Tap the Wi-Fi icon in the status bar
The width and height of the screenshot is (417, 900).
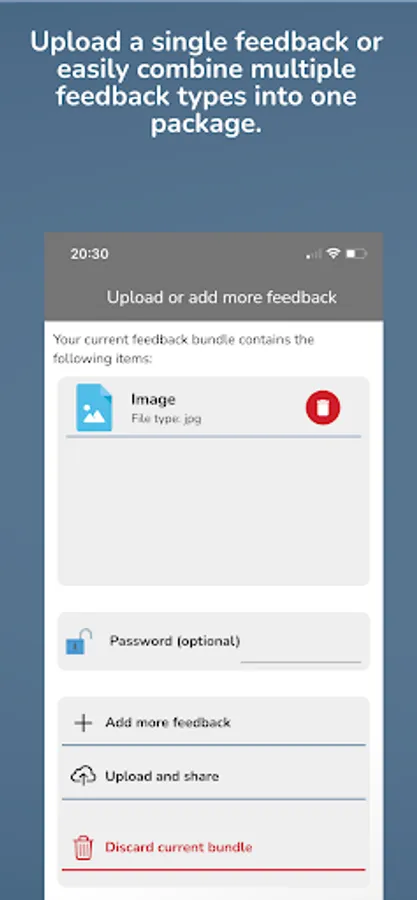(x=333, y=253)
